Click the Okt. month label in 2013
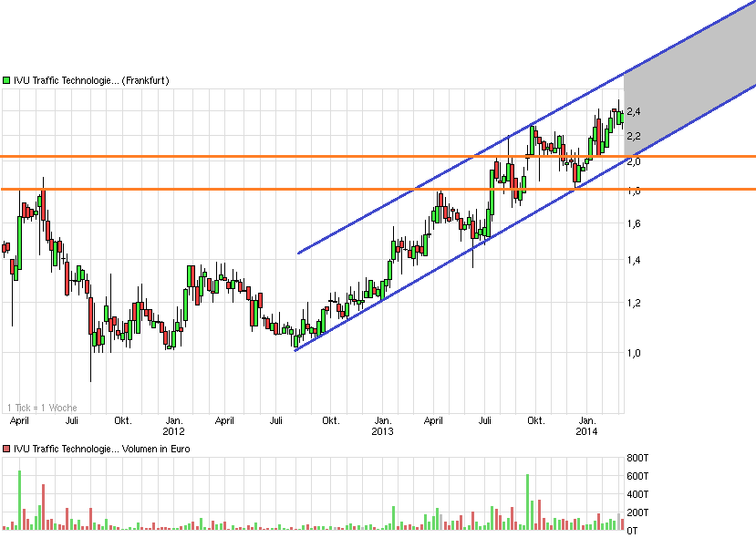Image resolution: width=756 pixels, height=538 pixels. (536, 420)
